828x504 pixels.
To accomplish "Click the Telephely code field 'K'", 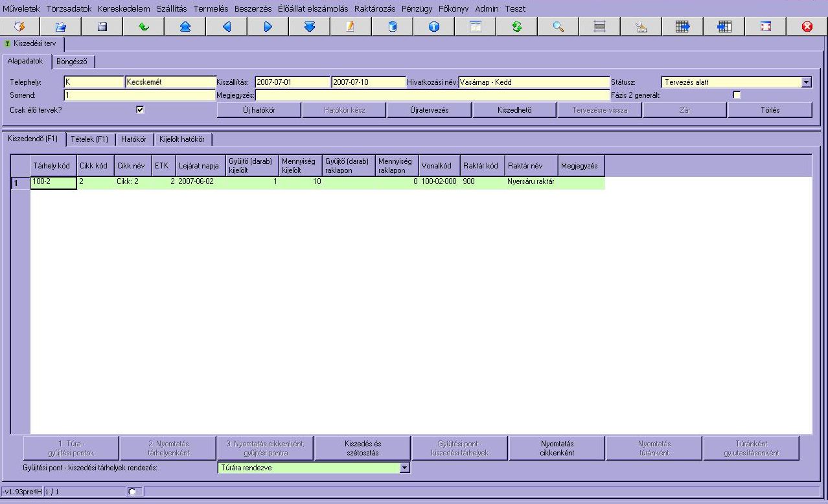I will tap(93, 82).
